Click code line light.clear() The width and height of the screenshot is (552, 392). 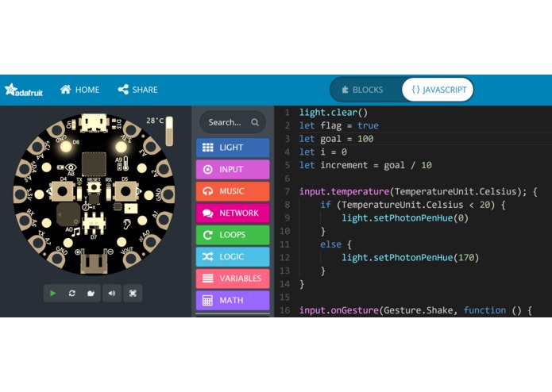334,113
